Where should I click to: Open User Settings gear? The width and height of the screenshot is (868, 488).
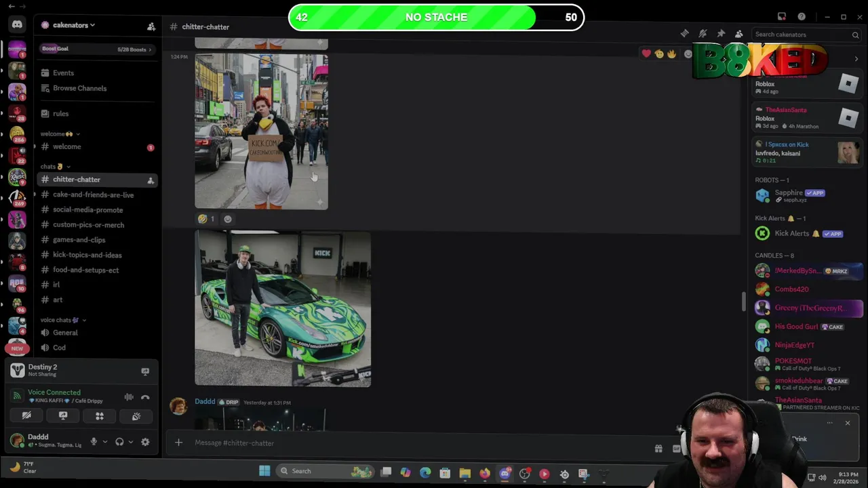pyautogui.click(x=145, y=442)
